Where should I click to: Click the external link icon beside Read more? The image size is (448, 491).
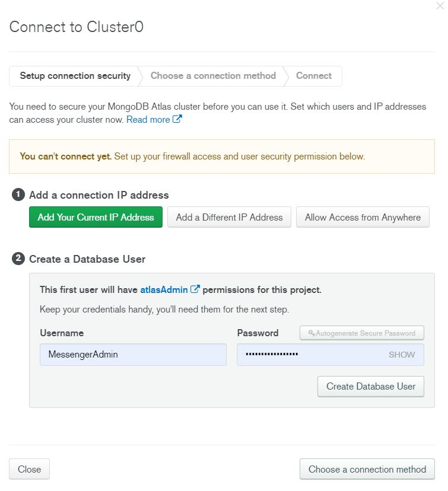pos(177,119)
